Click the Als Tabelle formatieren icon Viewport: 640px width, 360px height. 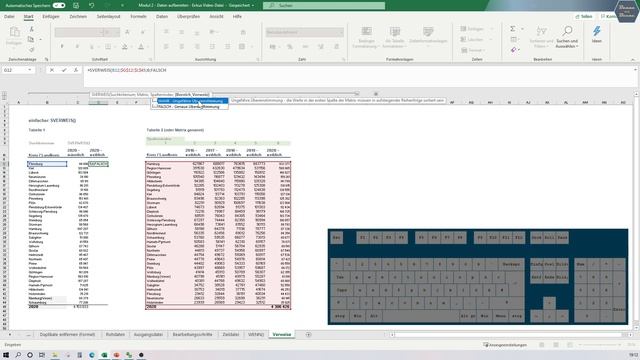click(x=395, y=32)
